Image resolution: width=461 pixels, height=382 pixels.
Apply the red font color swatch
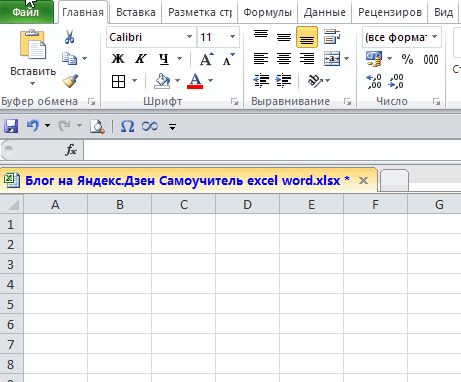coord(195,81)
